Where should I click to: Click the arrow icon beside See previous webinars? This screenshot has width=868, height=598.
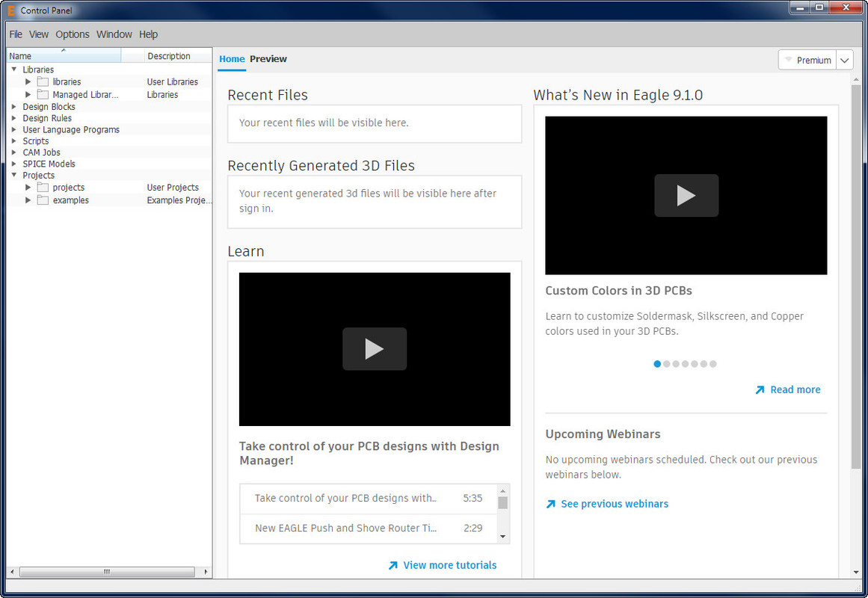point(550,504)
